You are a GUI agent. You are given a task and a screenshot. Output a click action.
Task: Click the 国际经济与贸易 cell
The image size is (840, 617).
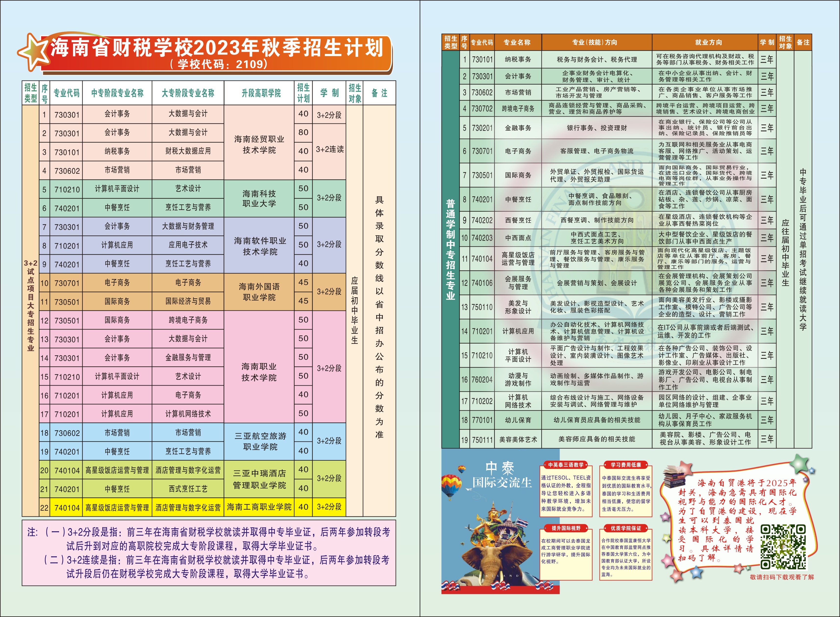pyautogui.click(x=188, y=301)
